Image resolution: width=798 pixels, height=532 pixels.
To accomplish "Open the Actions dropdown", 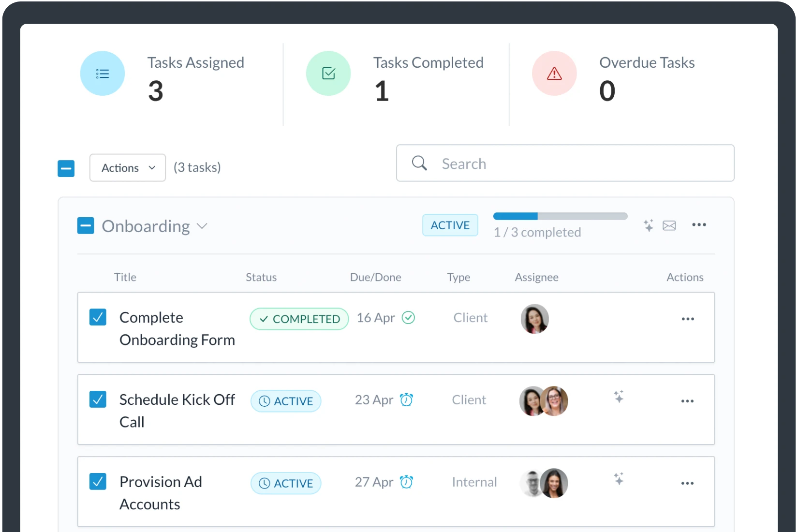I will pyautogui.click(x=127, y=167).
